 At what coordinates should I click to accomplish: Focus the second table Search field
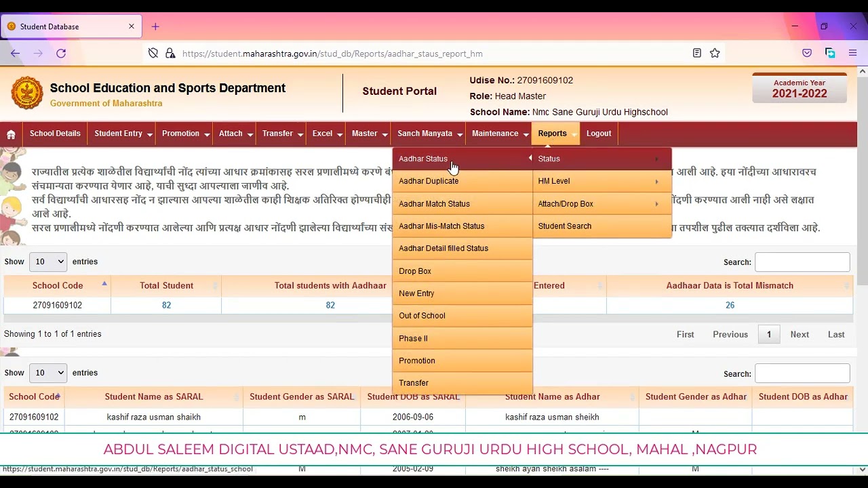coord(802,373)
